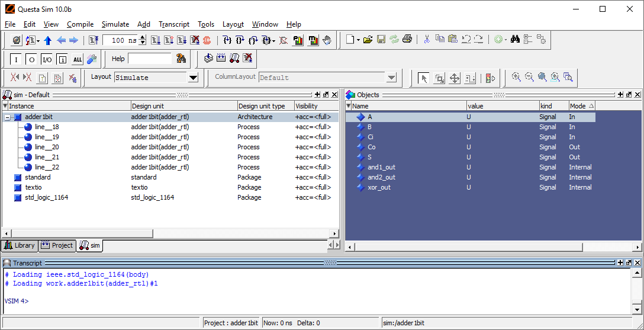Enable the Edit mode cursor button
The height and width of the screenshot is (330, 644).
pos(469,78)
